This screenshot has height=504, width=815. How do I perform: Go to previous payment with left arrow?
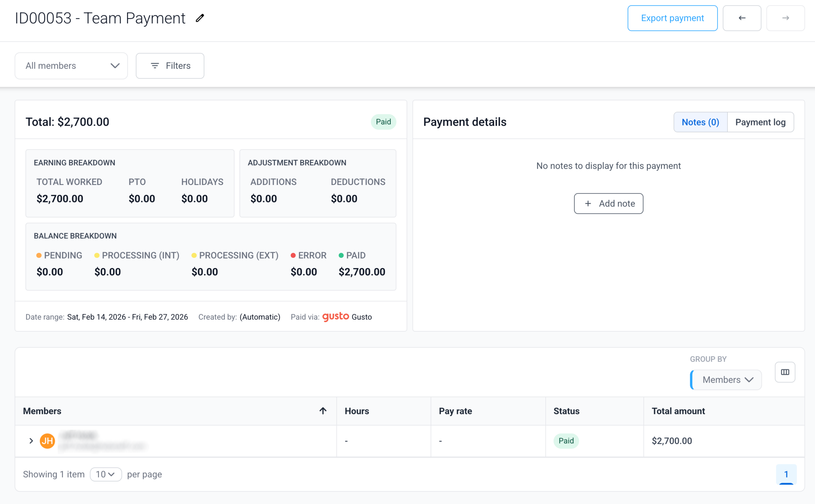[742, 18]
